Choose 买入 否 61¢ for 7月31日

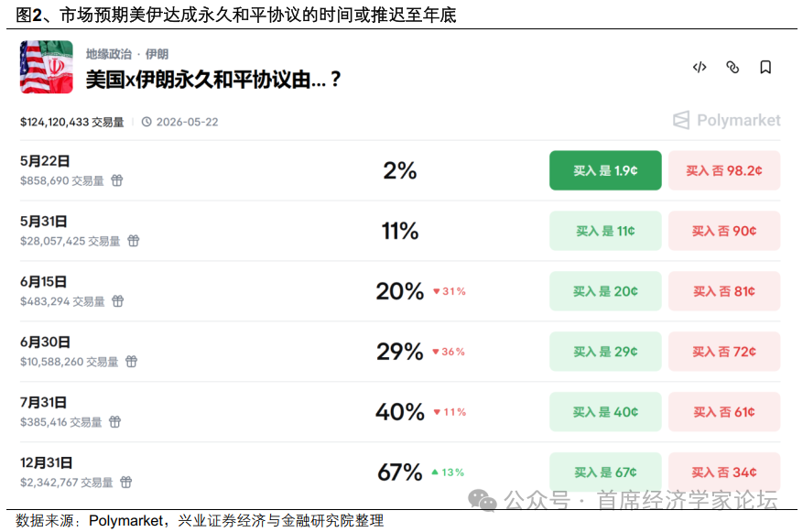click(x=724, y=412)
